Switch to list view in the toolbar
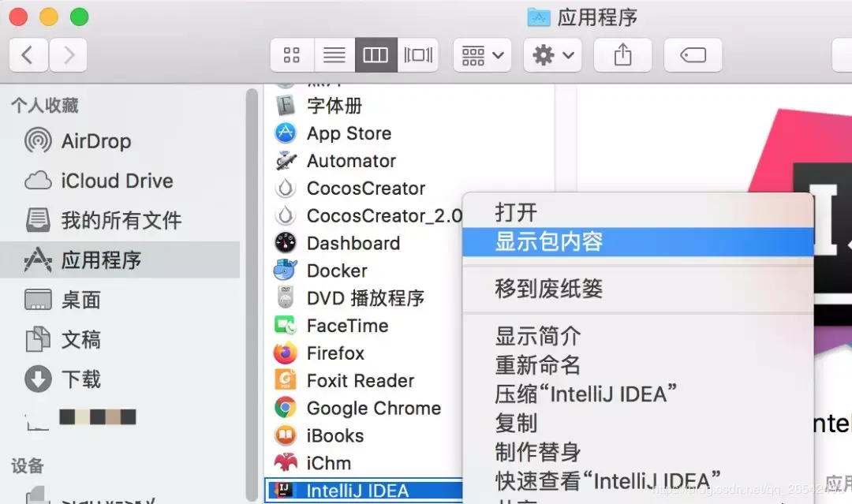The width and height of the screenshot is (852, 504). pyautogui.click(x=334, y=54)
